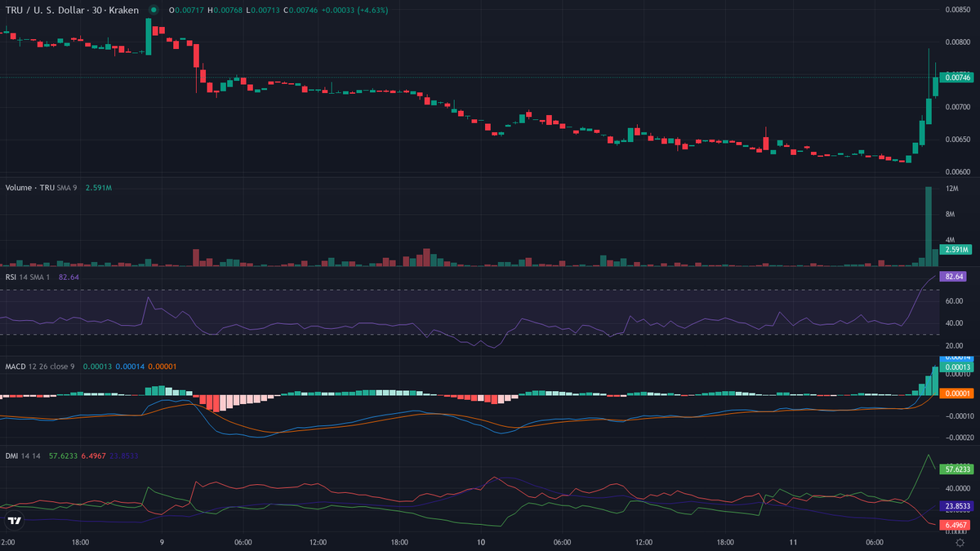The width and height of the screenshot is (980, 551).
Task: Click the green DMI 57.6233 value tag
Action: [956, 469]
